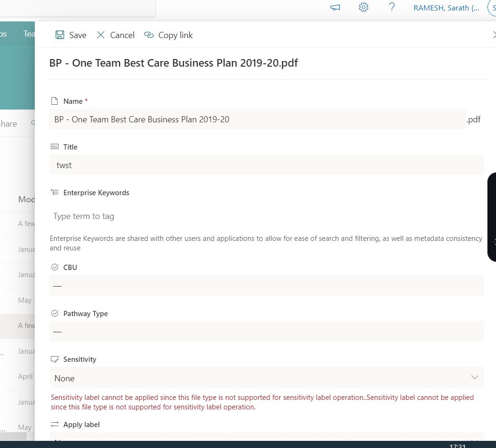Open the Sensitivity dropdown
Image resolution: width=496 pixels, height=448 pixels.
(267, 378)
